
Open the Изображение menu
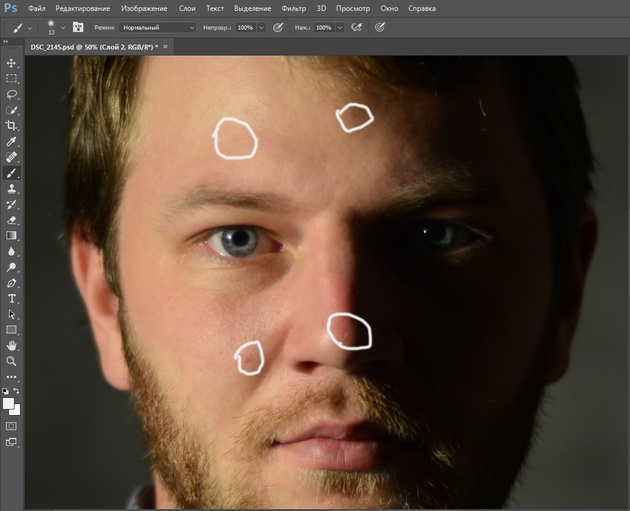(144, 8)
